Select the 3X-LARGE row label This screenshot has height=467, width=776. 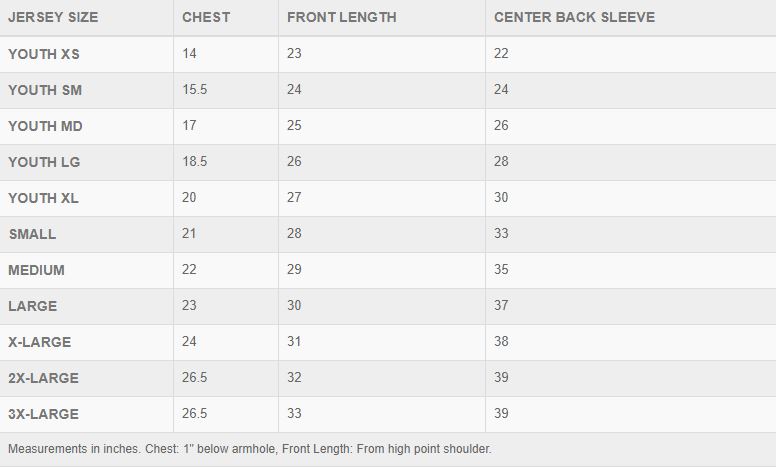tap(43, 414)
